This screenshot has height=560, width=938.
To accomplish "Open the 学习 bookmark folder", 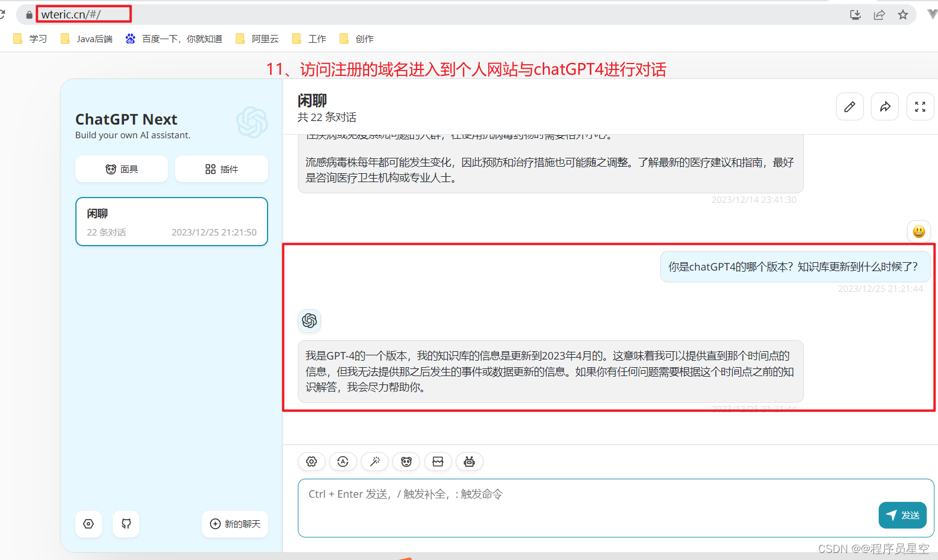I will 30,39.
